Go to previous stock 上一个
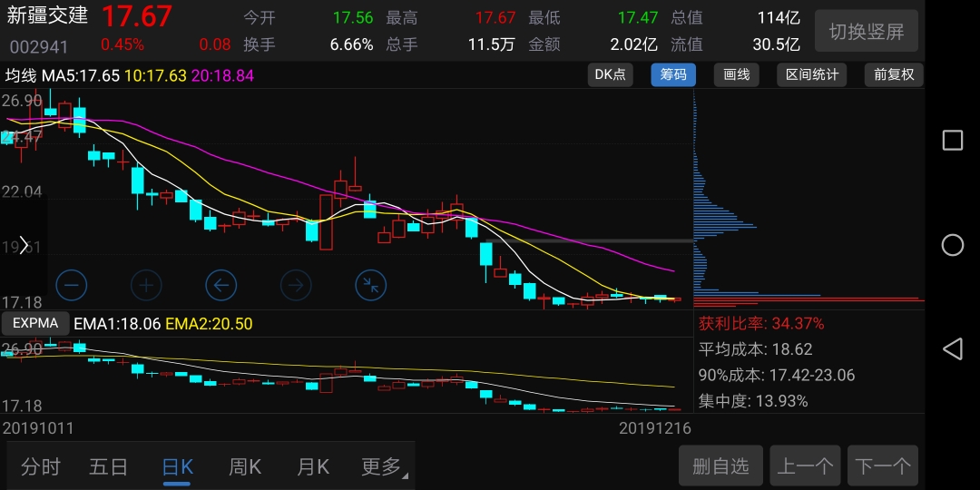Screen dimensions: 980x490 [x=805, y=465]
